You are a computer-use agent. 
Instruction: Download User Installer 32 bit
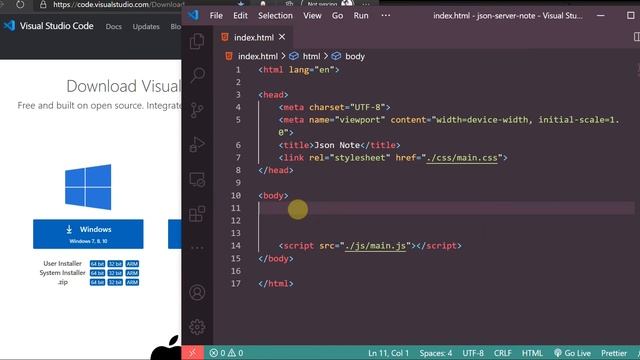click(115, 264)
